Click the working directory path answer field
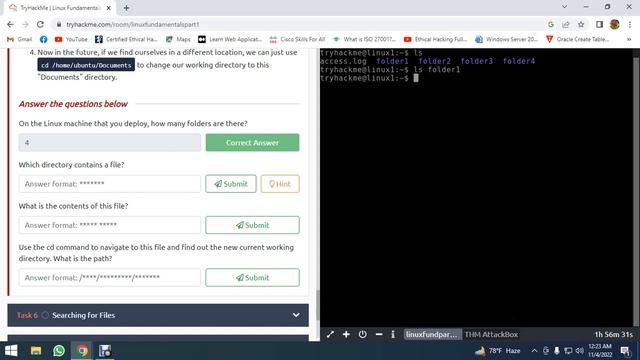The height and width of the screenshot is (360, 640). coord(109,278)
